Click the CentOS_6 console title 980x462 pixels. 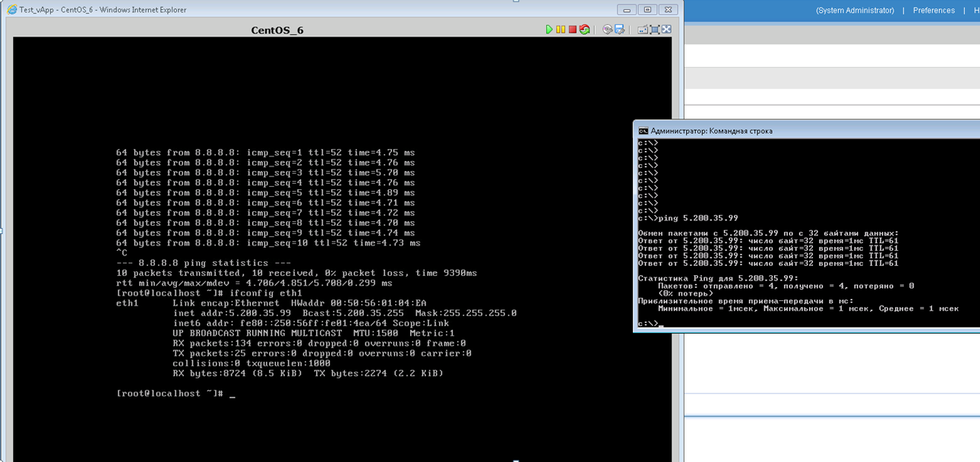pos(277,30)
